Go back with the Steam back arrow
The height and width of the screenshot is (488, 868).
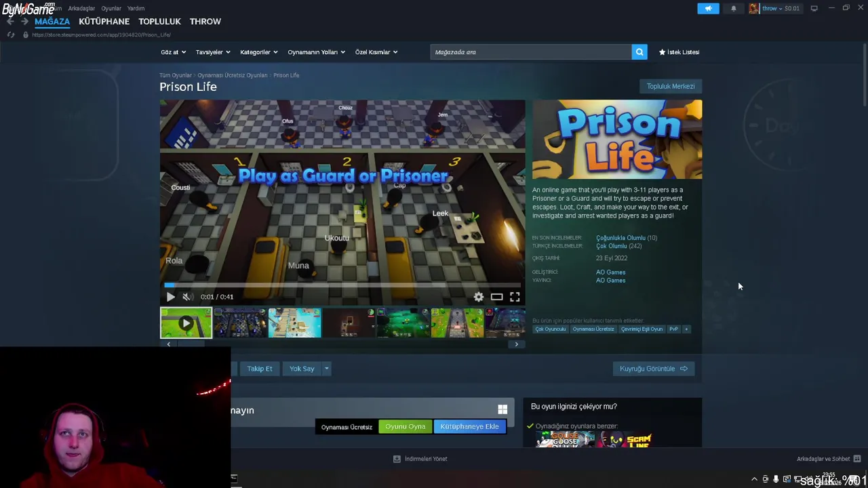[x=10, y=22]
